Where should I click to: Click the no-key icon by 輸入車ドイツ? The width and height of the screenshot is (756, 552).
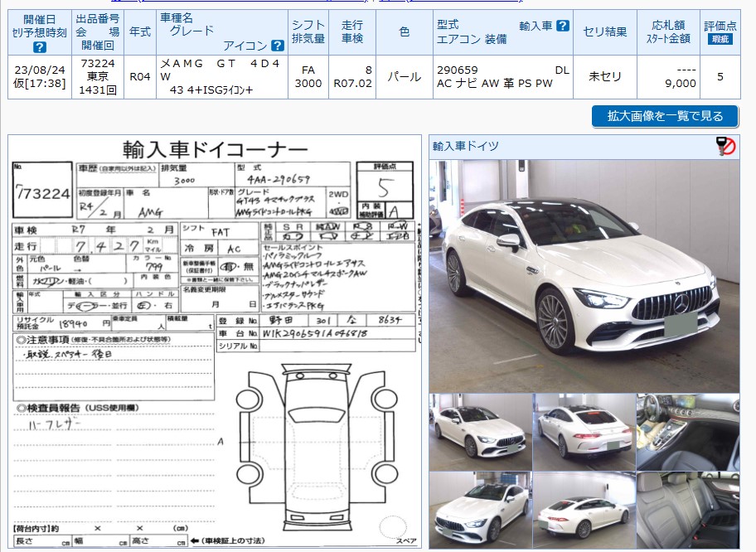click(726, 146)
